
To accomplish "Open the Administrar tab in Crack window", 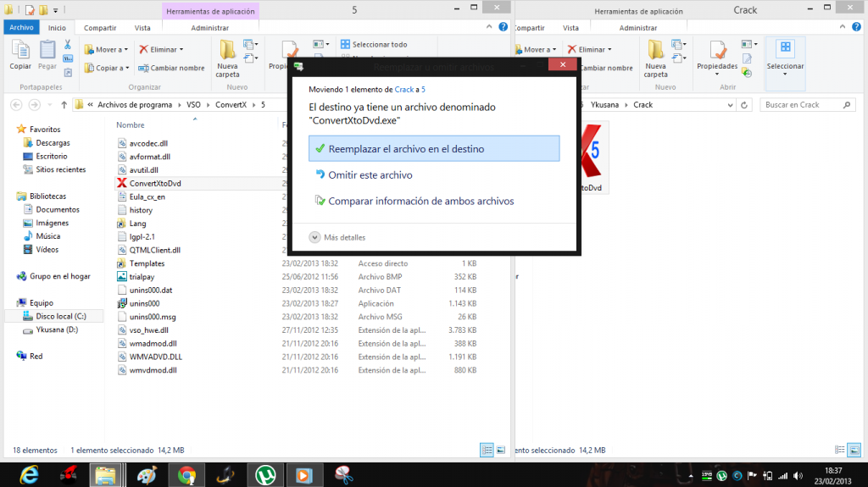I will click(x=637, y=28).
